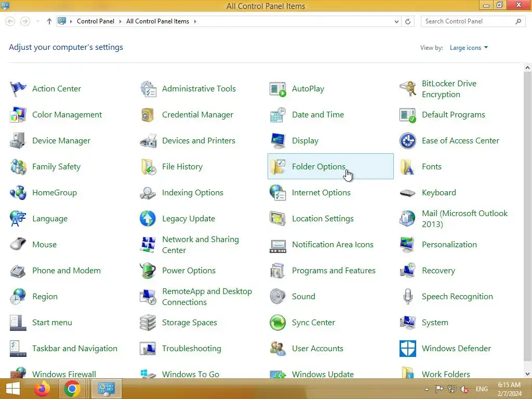Open the Taskbar and Navigation link
Image resolution: width=532 pixels, height=399 pixels.
[x=75, y=349]
